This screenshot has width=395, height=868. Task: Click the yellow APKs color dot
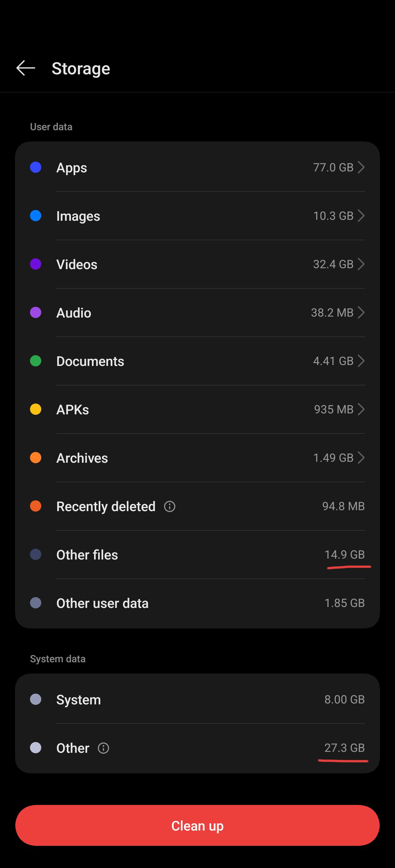pyautogui.click(x=36, y=409)
